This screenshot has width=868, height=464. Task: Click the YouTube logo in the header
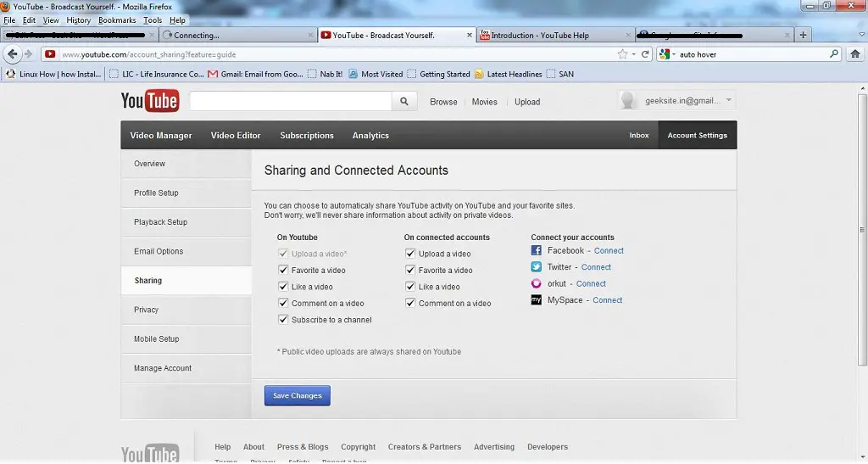pyautogui.click(x=149, y=102)
